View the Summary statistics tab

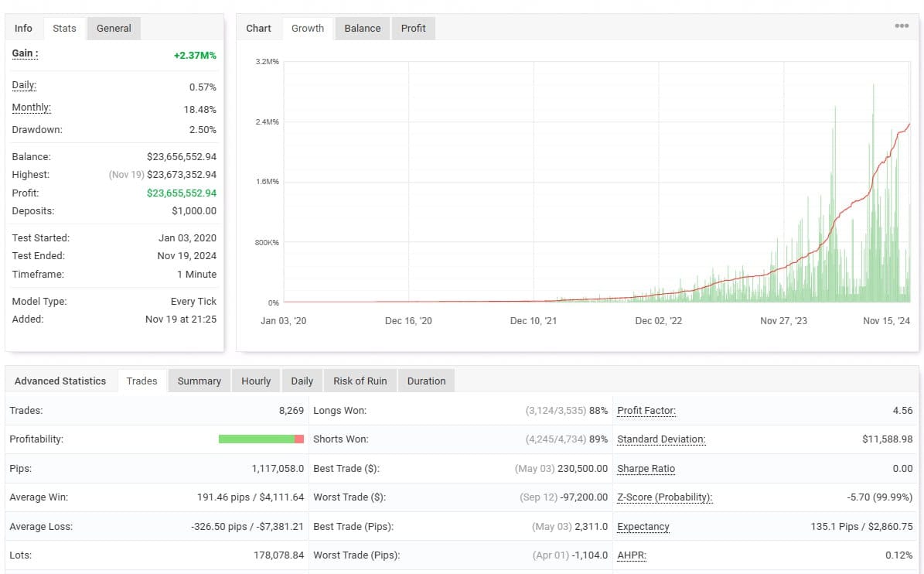point(199,381)
